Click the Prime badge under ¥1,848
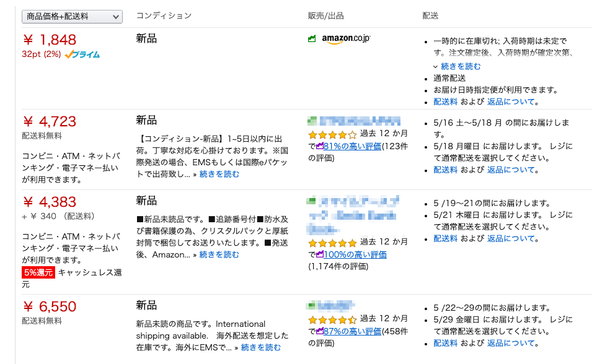592x364 pixels. coord(82,54)
